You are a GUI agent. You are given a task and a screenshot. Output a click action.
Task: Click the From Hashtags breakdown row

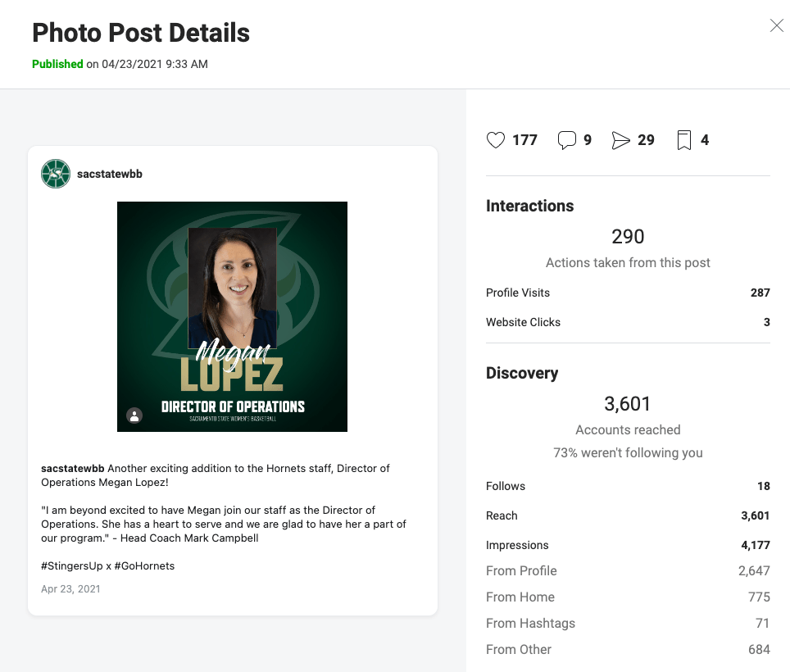click(x=628, y=623)
